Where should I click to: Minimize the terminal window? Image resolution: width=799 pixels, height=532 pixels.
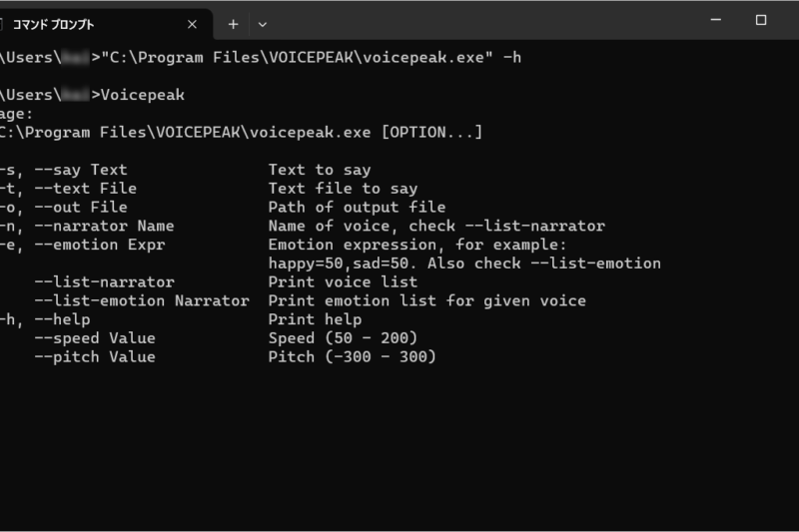715,20
